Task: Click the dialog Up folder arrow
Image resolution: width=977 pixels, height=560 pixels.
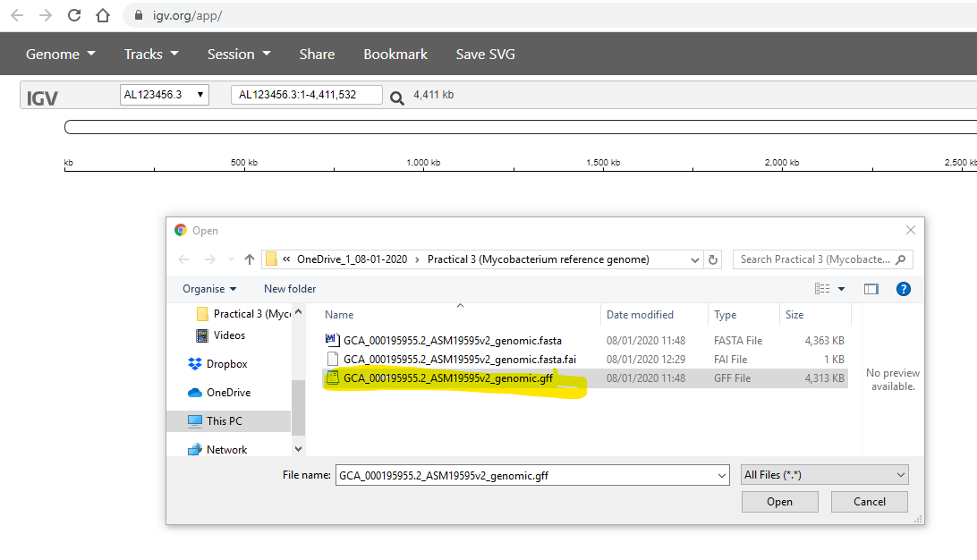Action: pyautogui.click(x=250, y=259)
